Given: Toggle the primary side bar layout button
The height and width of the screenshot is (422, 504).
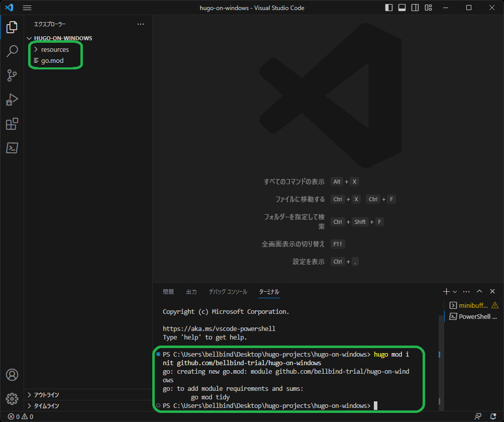Looking at the screenshot, I should pos(388,8).
